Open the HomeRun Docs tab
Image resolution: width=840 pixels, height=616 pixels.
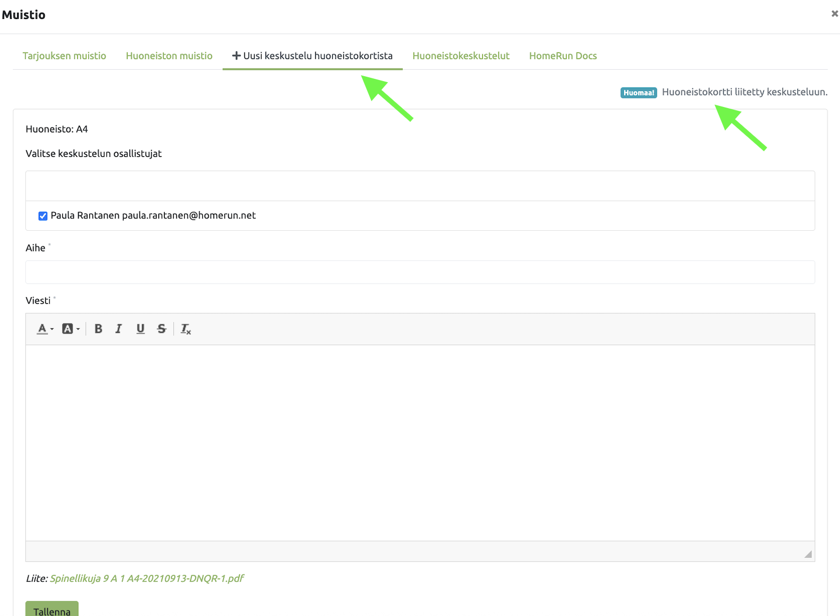pyautogui.click(x=563, y=56)
